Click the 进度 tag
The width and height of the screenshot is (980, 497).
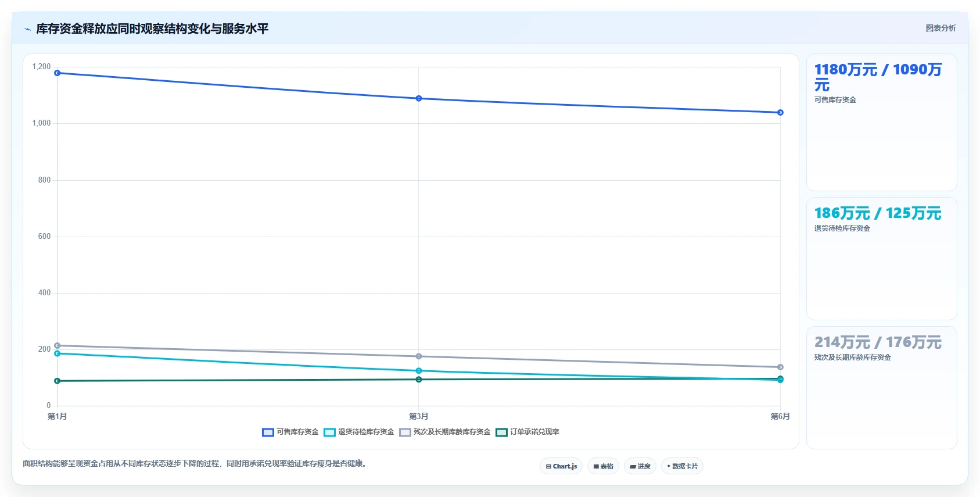click(640, 466)
